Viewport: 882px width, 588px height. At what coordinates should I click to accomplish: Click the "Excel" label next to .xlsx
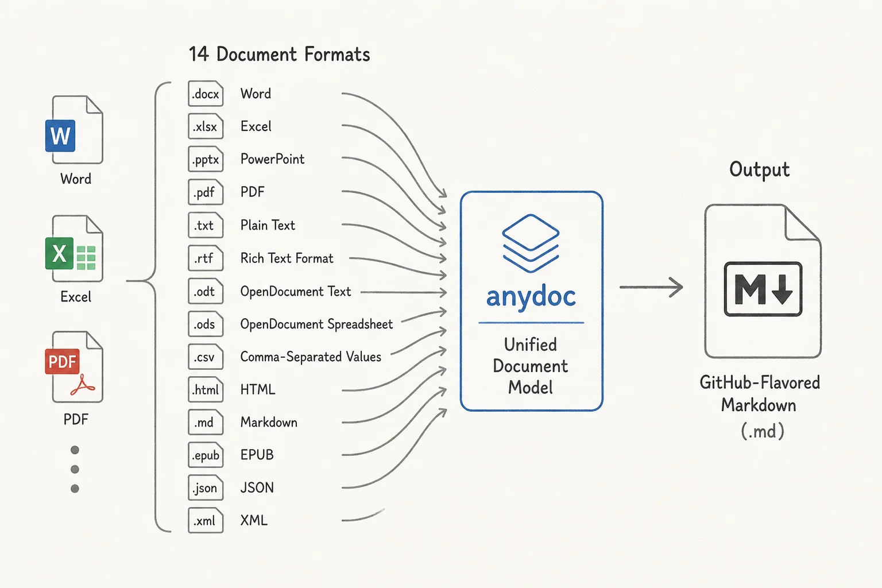coord(256,126)
